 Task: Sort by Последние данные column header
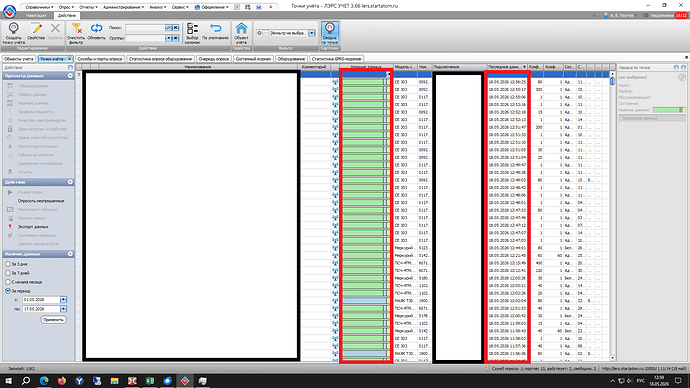506,67
